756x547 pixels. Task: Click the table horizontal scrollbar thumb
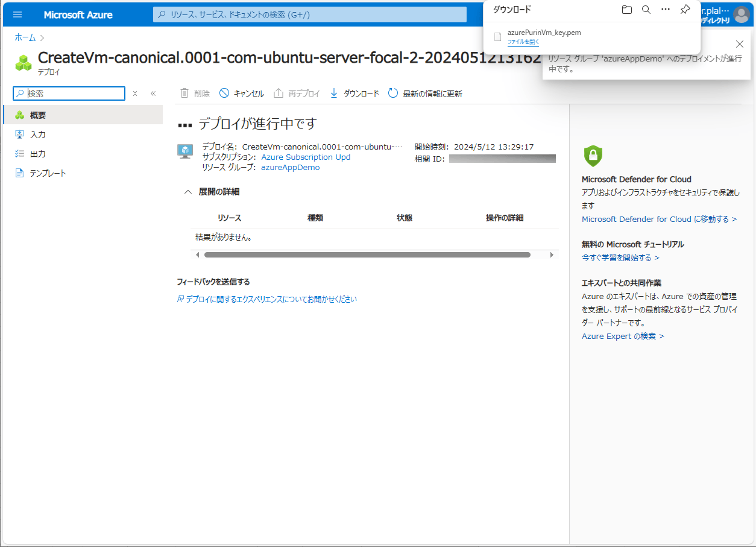[367, 255]
